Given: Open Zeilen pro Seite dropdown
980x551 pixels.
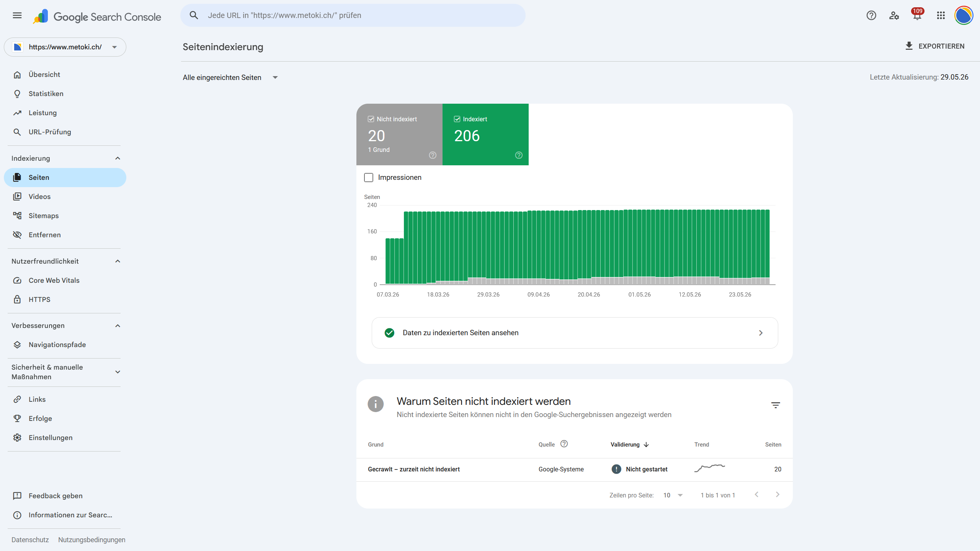Looking at the screenshot, I should click(x=673, y=495).
